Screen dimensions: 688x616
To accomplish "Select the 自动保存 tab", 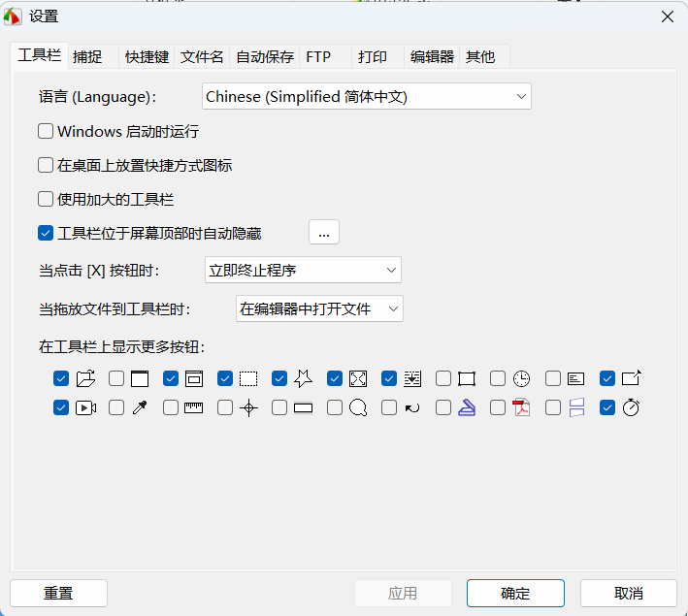I will point(265,56).
